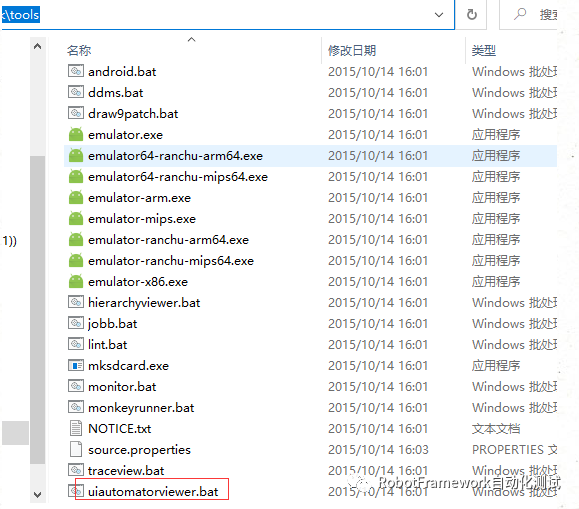Sort files by the 修改日期 column header
The width and height of the screenshot is (579, 509).
[x=352, y=50]
